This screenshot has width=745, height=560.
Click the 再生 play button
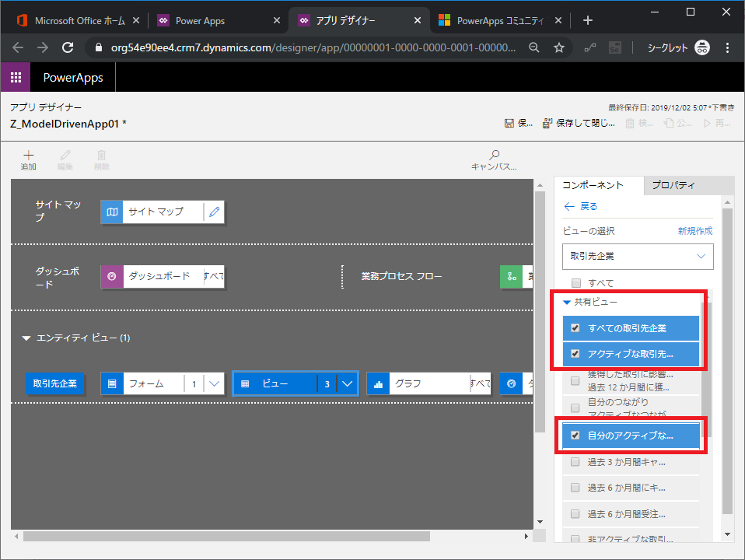coord(707,123)
